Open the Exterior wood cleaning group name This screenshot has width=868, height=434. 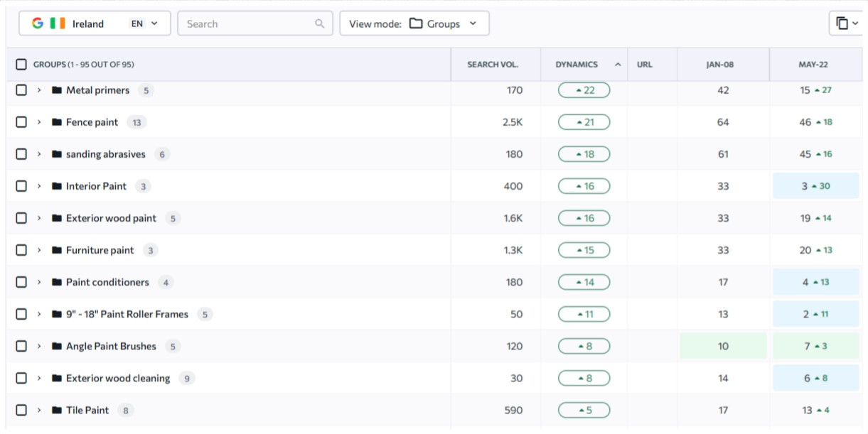tap(118, 378)
